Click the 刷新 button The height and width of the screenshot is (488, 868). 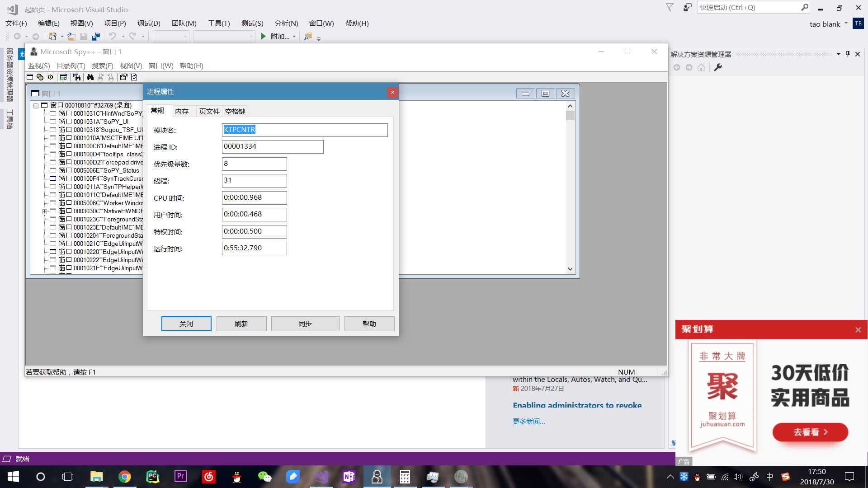pos(241,324)
